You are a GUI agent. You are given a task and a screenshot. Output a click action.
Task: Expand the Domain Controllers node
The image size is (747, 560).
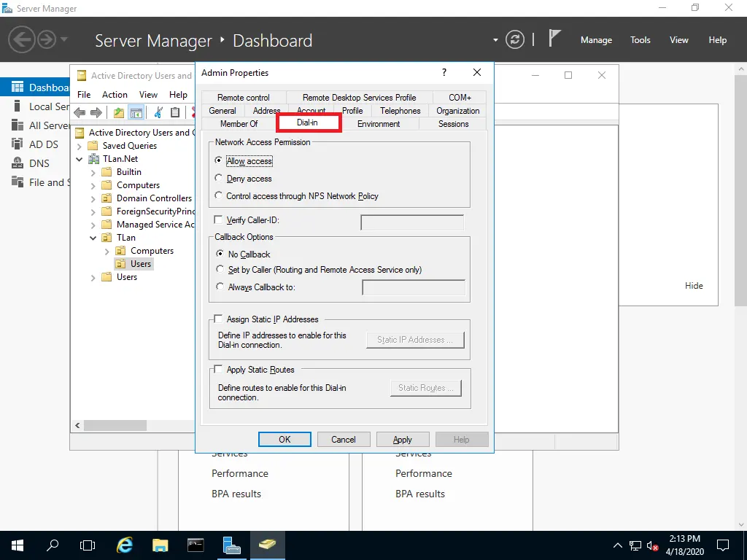tap(93, 198)
